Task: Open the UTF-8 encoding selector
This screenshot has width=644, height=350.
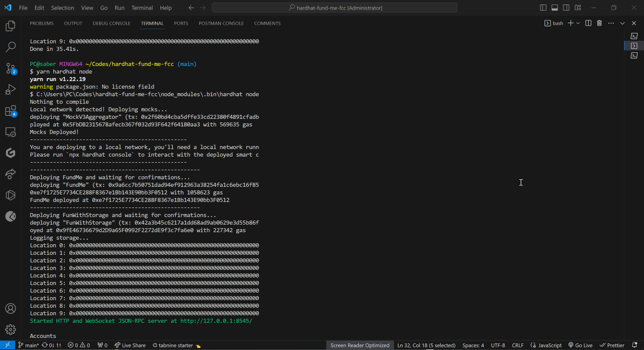Action: click(498, 345)
